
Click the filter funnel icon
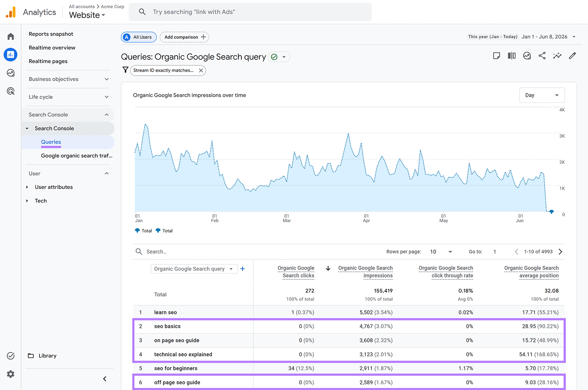(x=125, y=70)
